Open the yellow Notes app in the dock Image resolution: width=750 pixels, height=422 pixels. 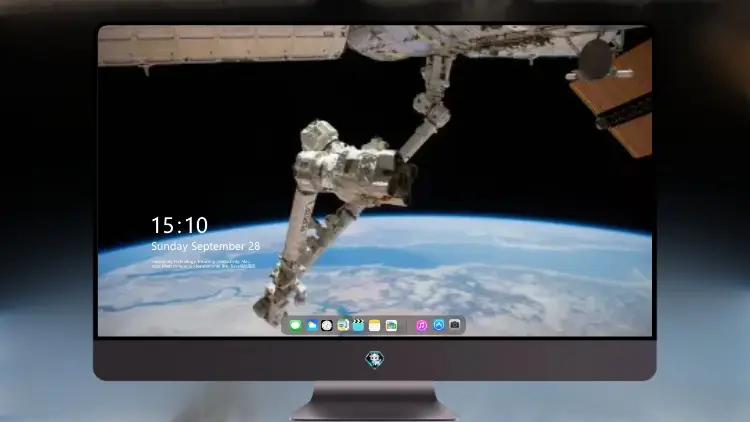(375, 325)
